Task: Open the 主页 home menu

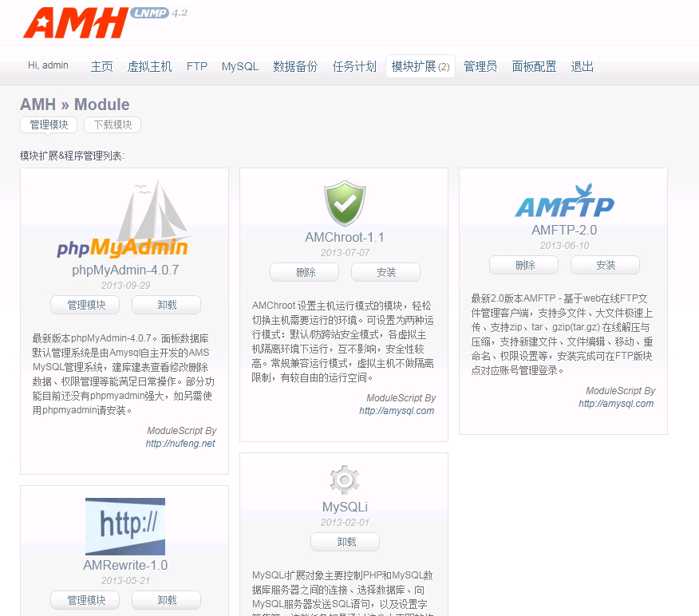Action: [101, 66]
